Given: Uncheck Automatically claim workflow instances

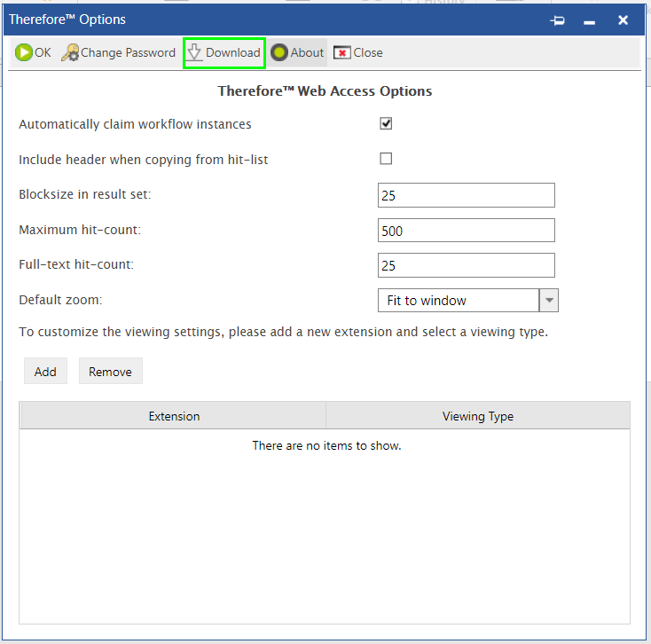Looking at the screenshot, I should [386, 123].
